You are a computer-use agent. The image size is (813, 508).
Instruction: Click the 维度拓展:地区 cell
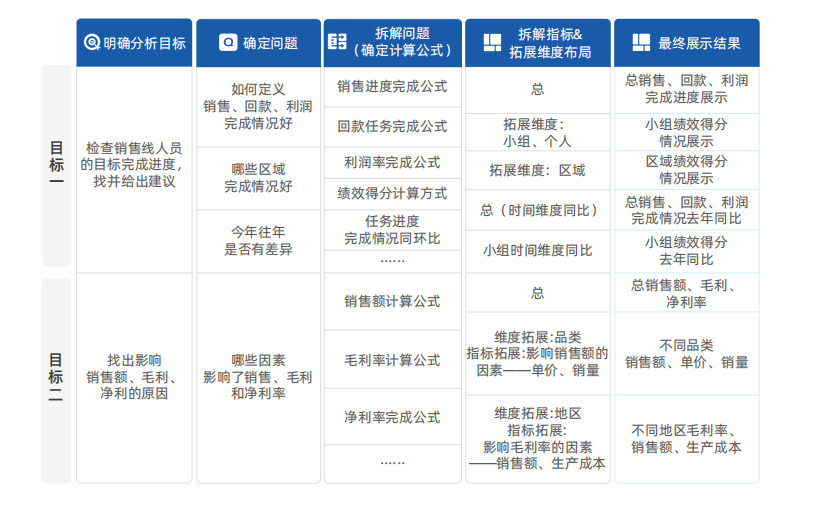point(538,439)
